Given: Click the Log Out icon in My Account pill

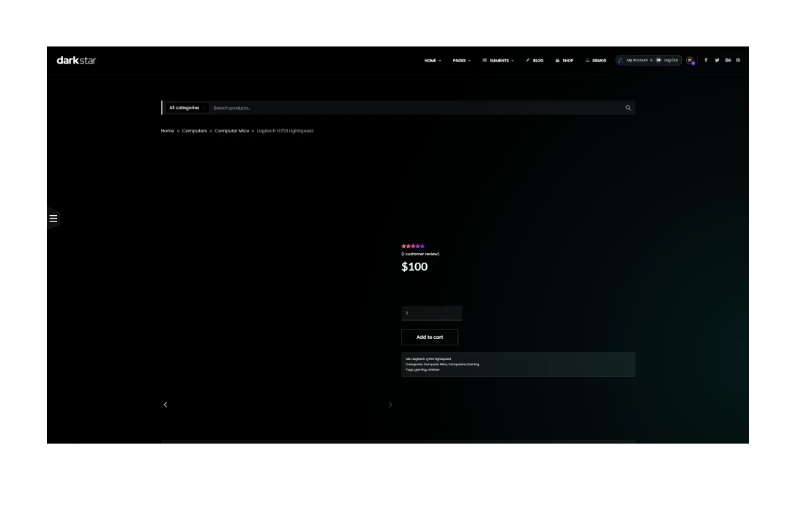Looking at the screenshot, I should [659, 60].
